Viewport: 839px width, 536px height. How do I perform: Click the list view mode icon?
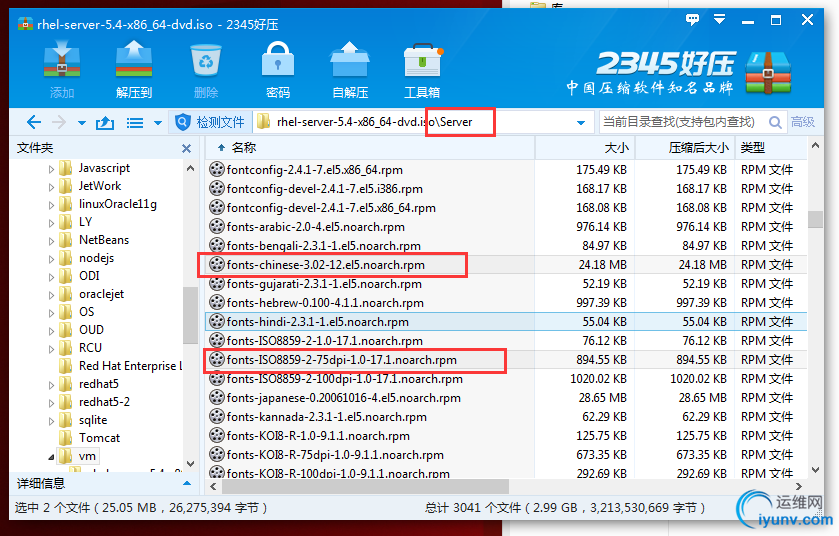tap(134, 123)
